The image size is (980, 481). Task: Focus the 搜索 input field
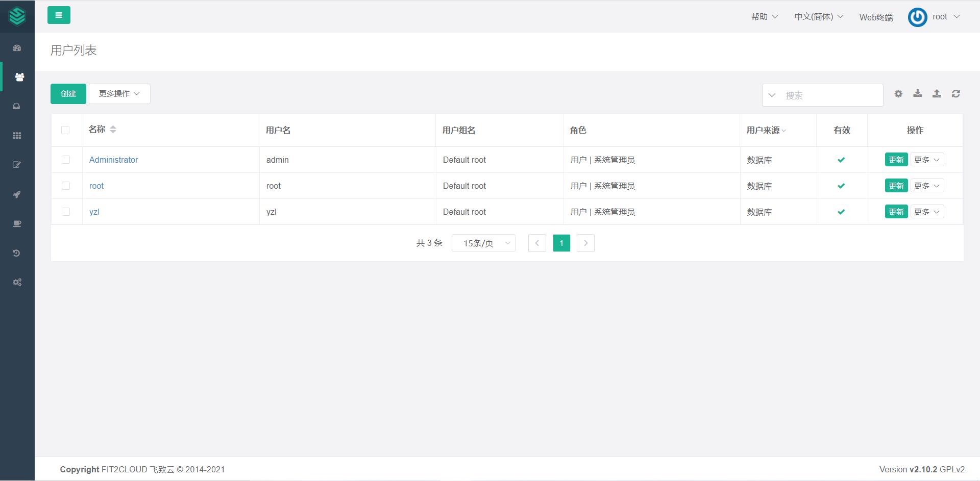832,95
